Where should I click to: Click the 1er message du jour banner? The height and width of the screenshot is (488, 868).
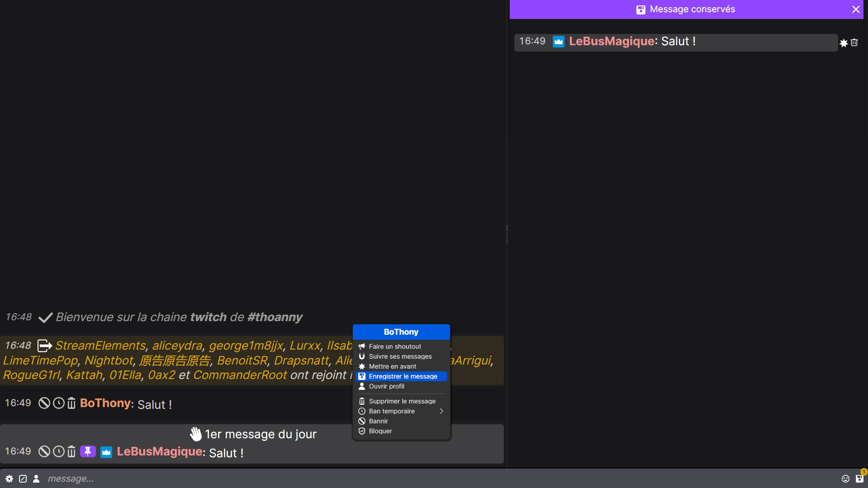tap(253, 434)
